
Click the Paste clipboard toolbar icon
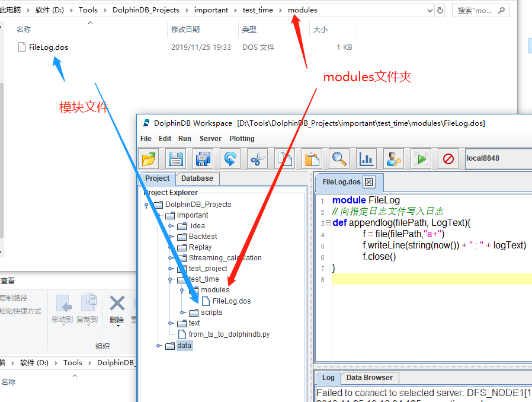[312, 158]
